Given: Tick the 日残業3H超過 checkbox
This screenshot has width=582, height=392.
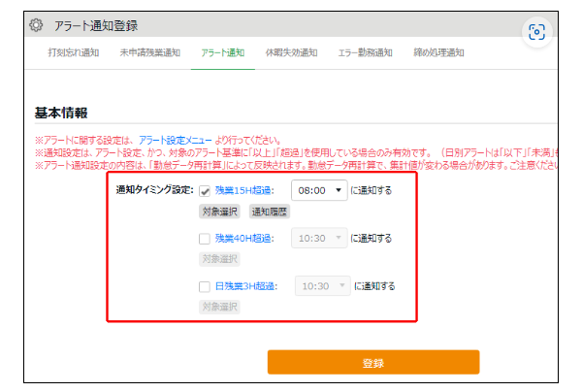Looking at the screenshot, I should click(205, 286).
